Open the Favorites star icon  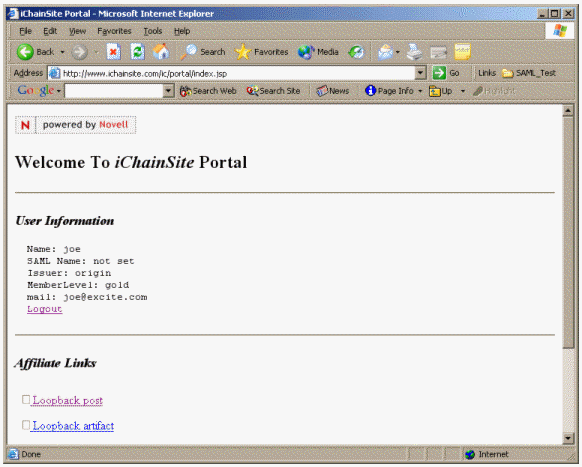tap(242, 52)
